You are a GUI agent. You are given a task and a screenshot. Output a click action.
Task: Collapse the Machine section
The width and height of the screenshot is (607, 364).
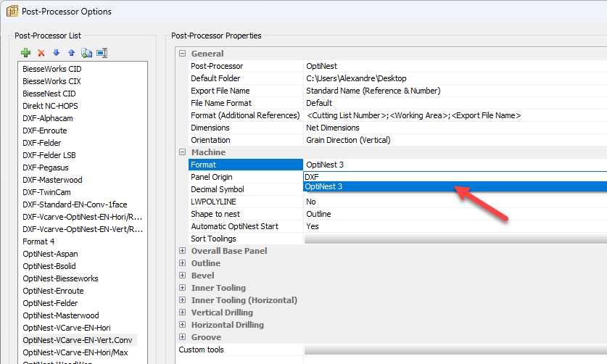(182, 152)
